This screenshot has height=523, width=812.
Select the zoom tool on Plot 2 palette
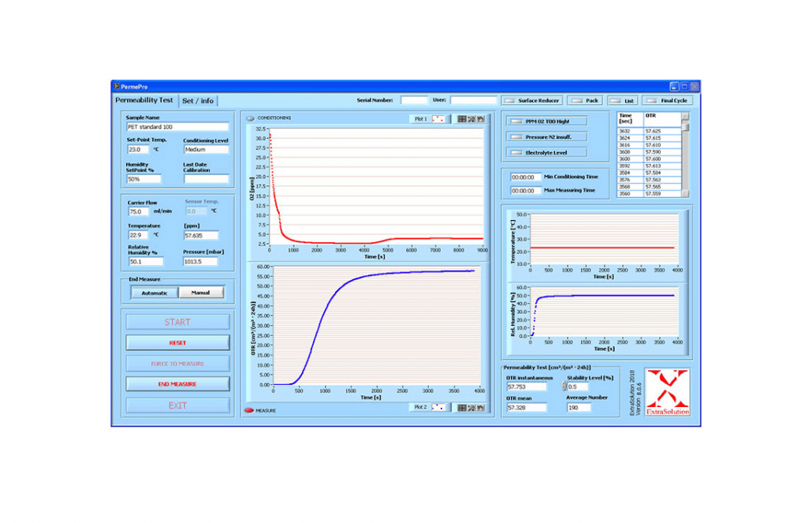pos(471,407)
